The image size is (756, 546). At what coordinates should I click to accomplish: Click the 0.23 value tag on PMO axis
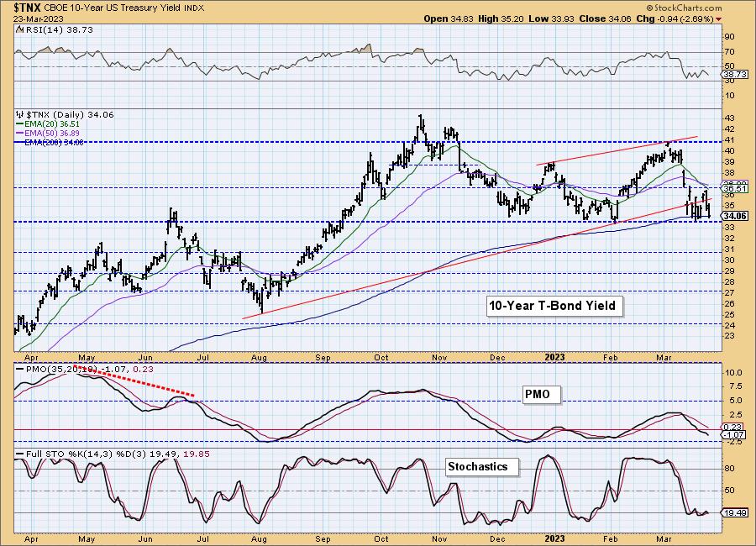click(732, 427)
